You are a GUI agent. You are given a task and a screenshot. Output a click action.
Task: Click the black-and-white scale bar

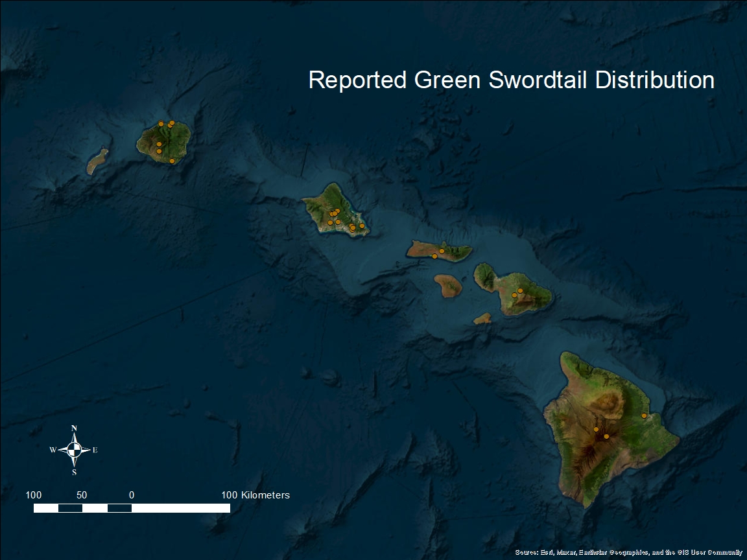tap(132, 508)
